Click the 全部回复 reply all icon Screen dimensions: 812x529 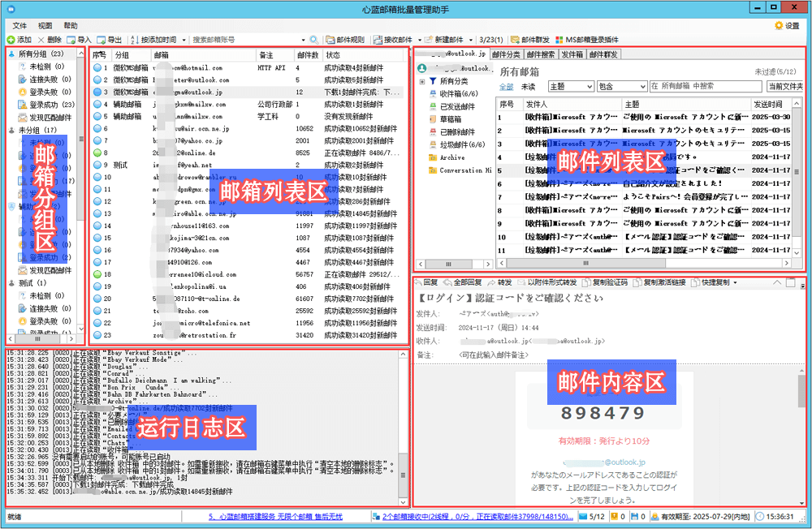pos(448,282)
